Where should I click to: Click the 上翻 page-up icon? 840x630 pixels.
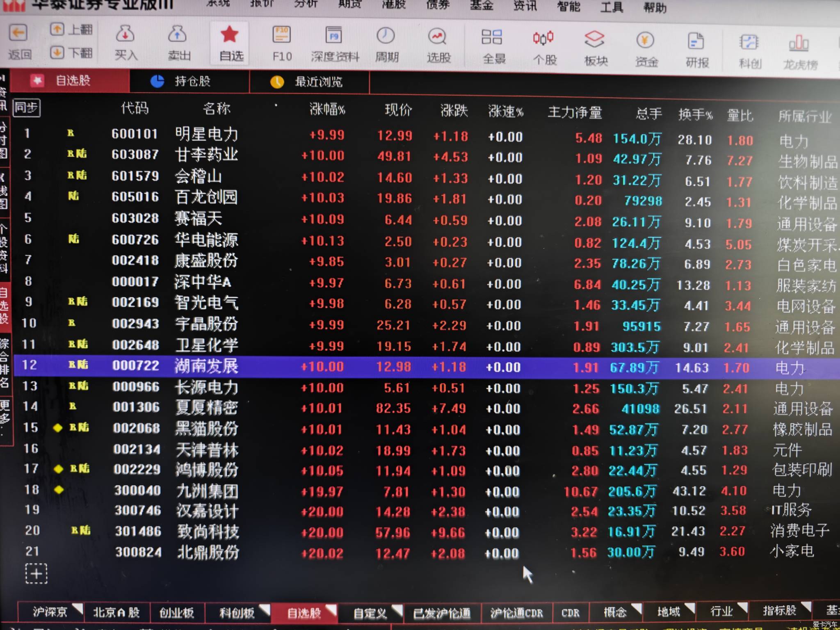coord(57,29)
